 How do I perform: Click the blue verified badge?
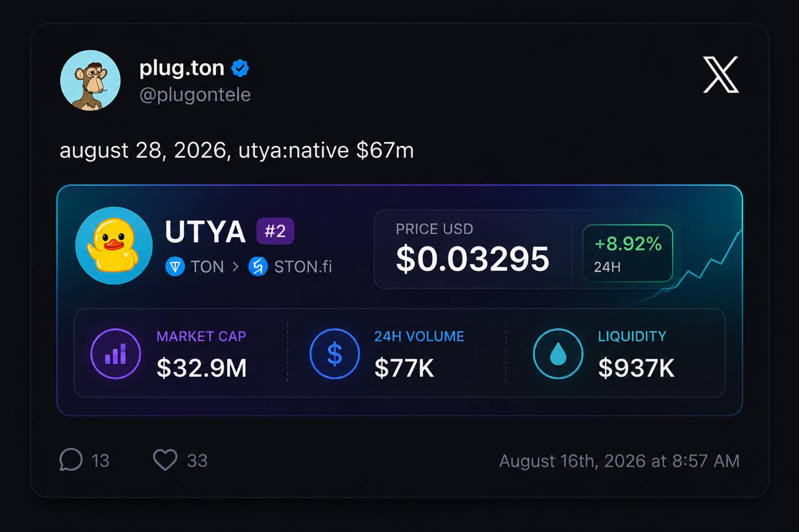(x=240, y=68)
